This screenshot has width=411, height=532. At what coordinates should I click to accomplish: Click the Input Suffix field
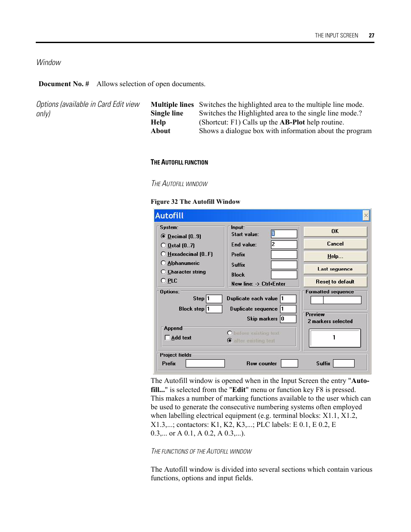tap(284, 265)
